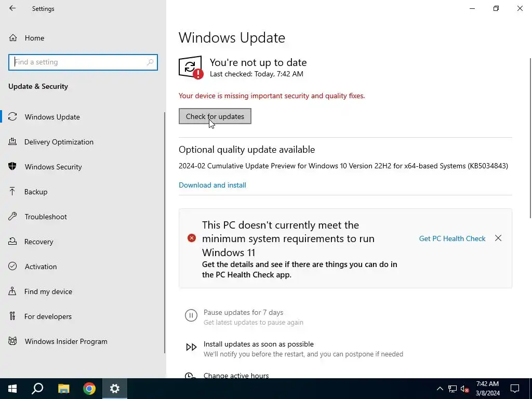
Task: Select the Recovery icon
Action: 12,241
